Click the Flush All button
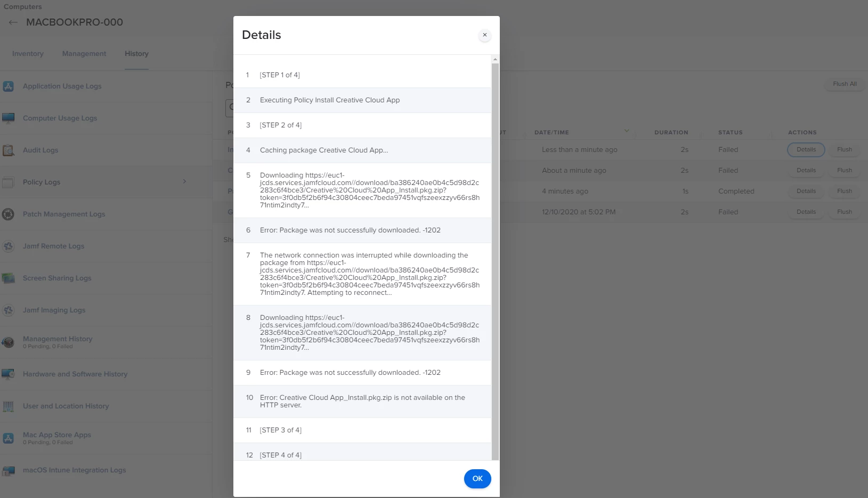The height and width of the screenshot is (498, 868). point(845,84)
